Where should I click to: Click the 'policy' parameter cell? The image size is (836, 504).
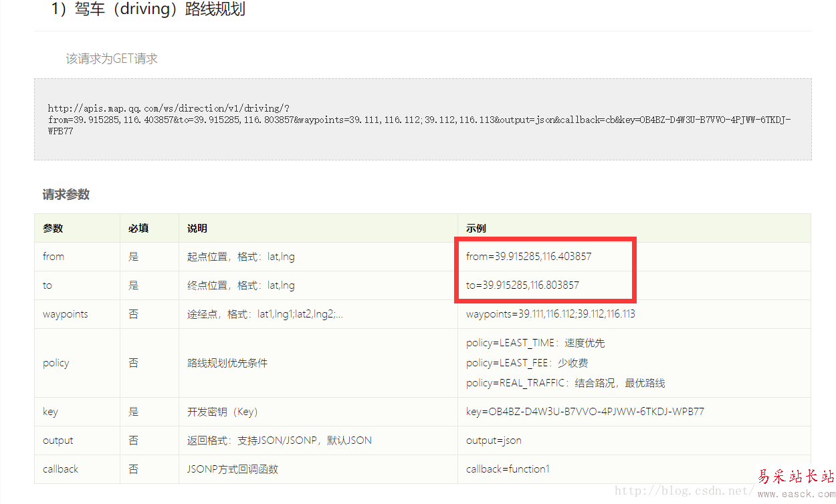click(56, 363)
